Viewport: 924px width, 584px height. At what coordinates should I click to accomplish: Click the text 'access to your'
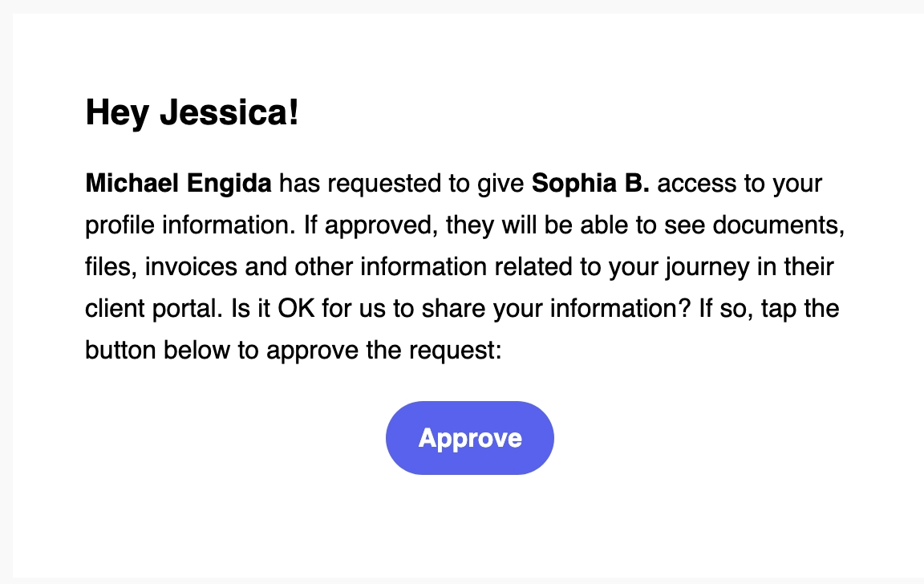(740, 183)
